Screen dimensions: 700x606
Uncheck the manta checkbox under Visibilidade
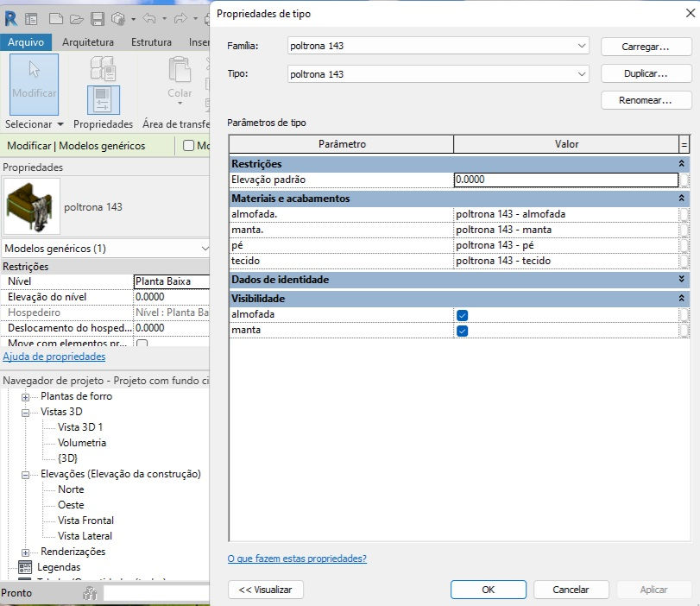pos(462,331)
